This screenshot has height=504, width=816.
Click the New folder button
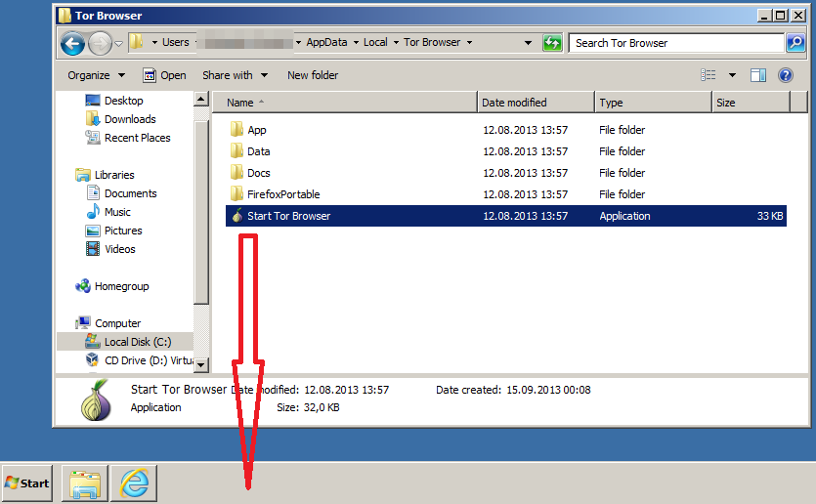coord(313,75)
